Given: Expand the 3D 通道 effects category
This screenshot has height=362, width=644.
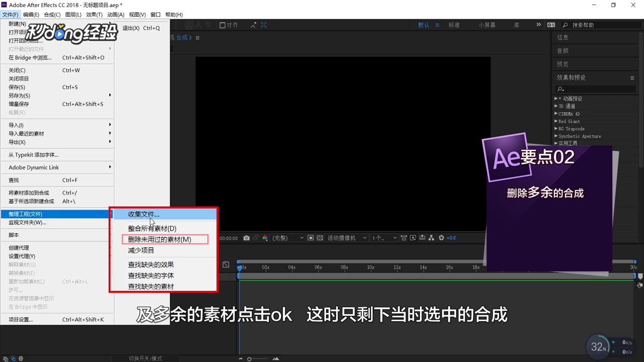Looking at the screenshot, I should (x=555, y=106).
